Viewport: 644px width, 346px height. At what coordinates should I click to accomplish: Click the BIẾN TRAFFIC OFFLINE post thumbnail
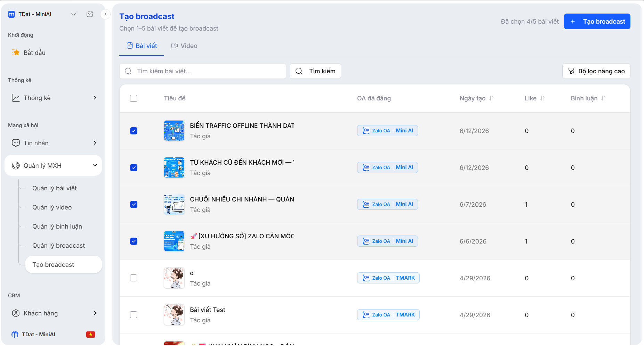(x=174, y=131)
